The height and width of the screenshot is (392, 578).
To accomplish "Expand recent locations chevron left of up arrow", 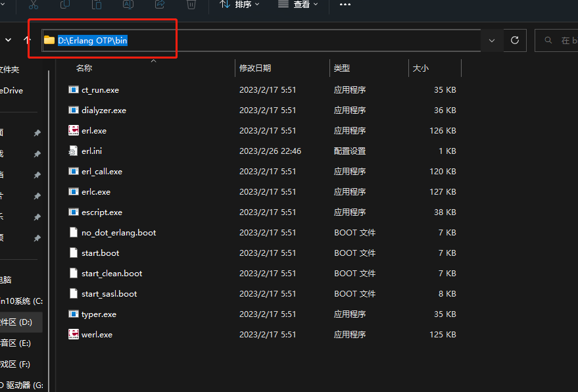I will click(9, 40).
